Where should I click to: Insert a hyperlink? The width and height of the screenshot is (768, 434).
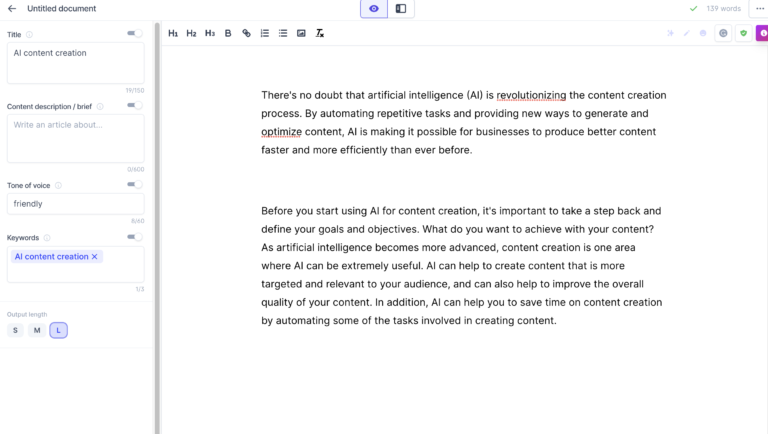click(x=246, y=33)
